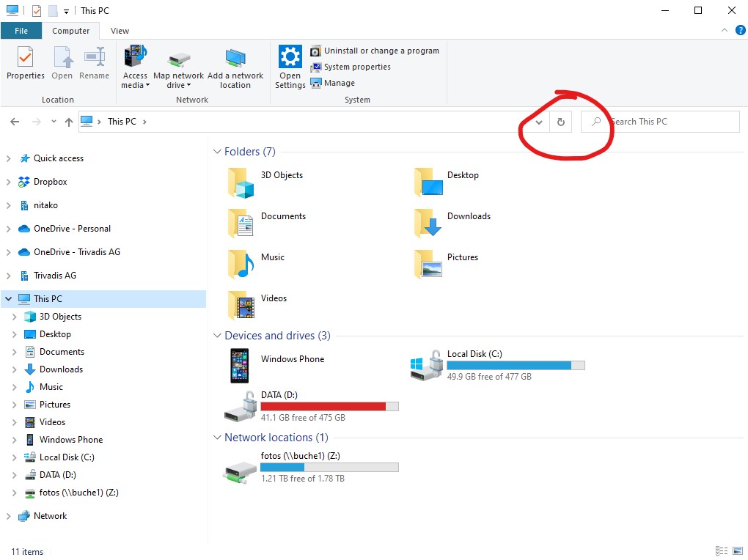Select the Videos folder icon in the file list
The height and width of the screenshot is (560, 748).
241,305
